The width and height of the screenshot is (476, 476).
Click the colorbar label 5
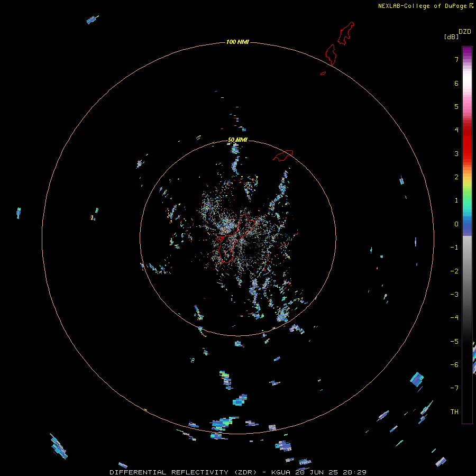[x=456, y=106]
